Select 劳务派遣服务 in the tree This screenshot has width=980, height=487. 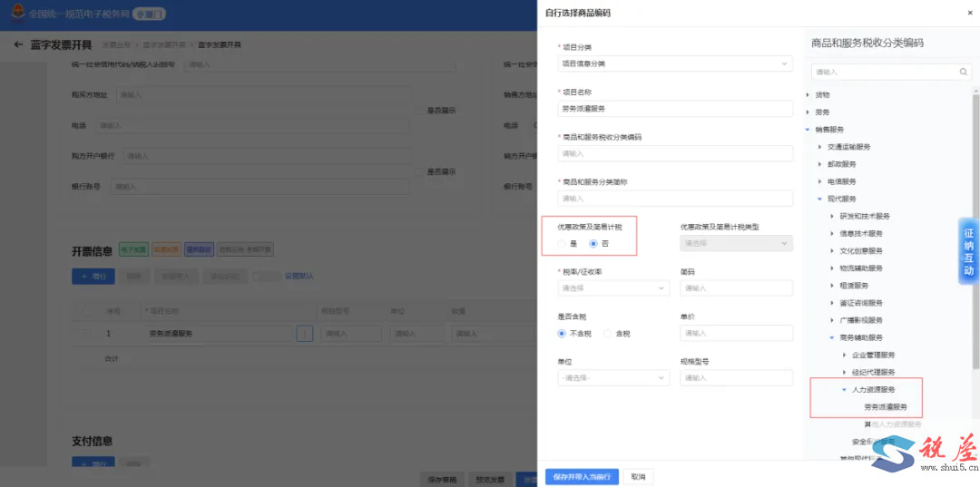[886, 406]
